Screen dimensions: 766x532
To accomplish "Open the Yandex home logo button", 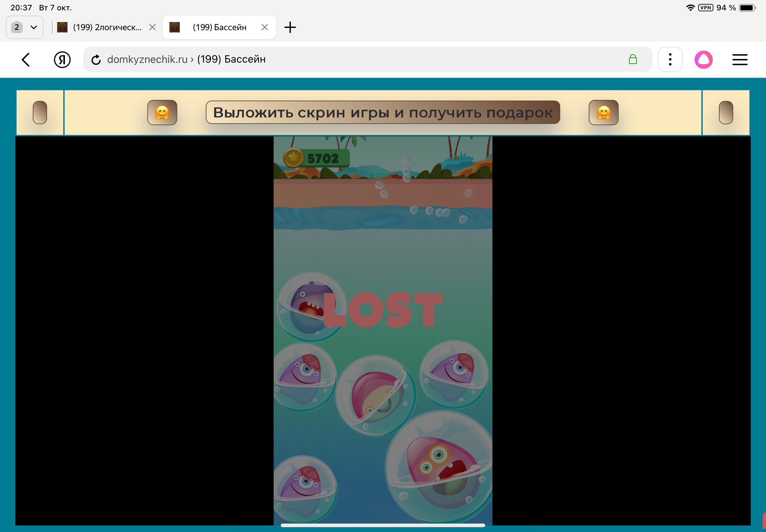I will [62, 60].
